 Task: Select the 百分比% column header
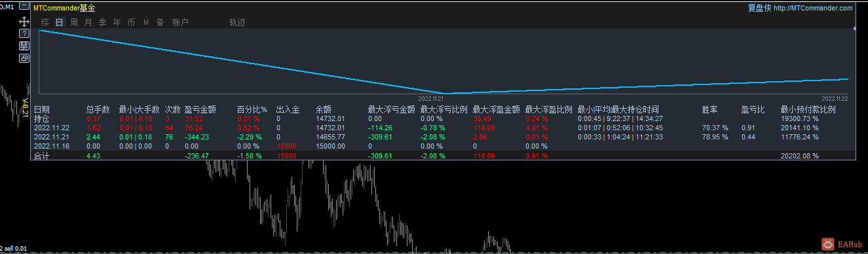click(x=252, y=109)
